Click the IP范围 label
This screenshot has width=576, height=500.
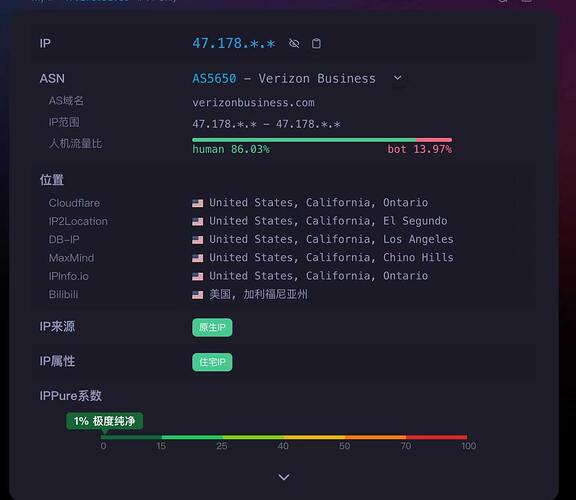tap(64, 122)
